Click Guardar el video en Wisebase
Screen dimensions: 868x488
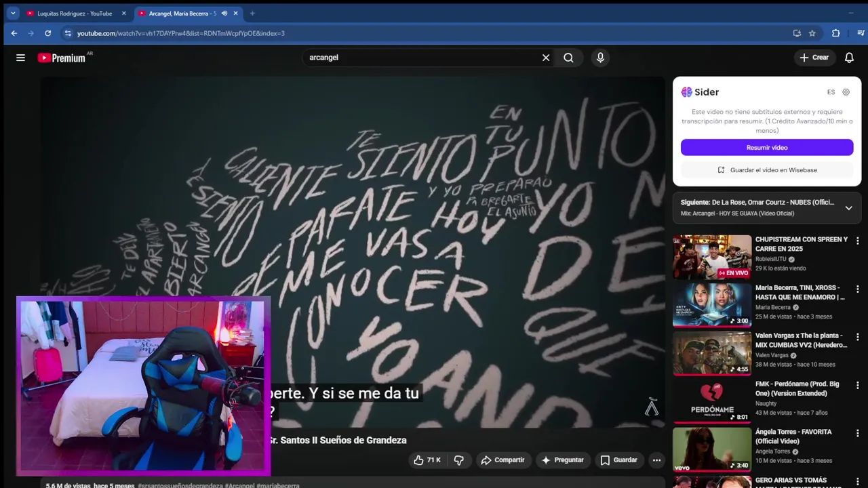tap(767, 170)
